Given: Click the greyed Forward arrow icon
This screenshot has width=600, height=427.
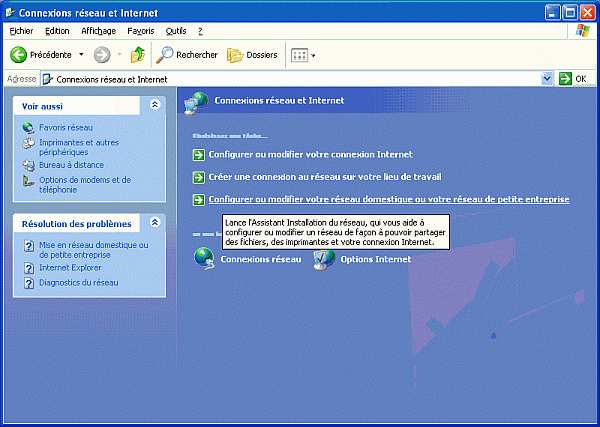Looking at the screenshot, I should (102, 55).
